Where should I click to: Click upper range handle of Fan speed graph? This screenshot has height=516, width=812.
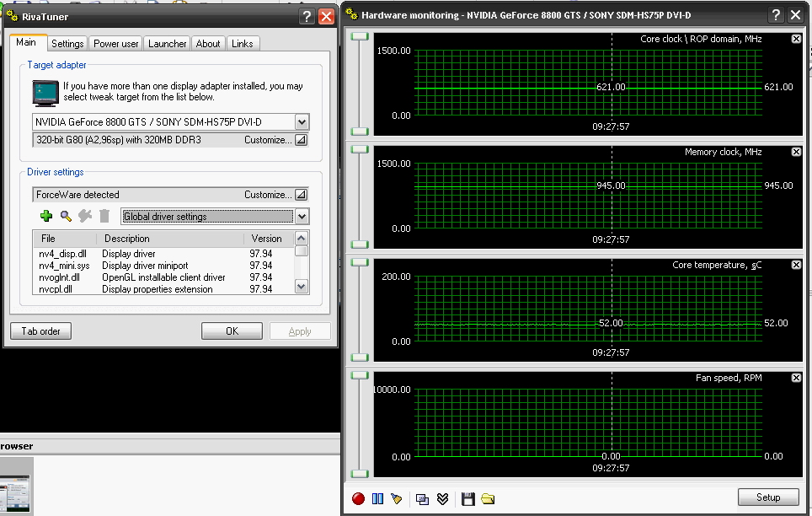point(360,375)
